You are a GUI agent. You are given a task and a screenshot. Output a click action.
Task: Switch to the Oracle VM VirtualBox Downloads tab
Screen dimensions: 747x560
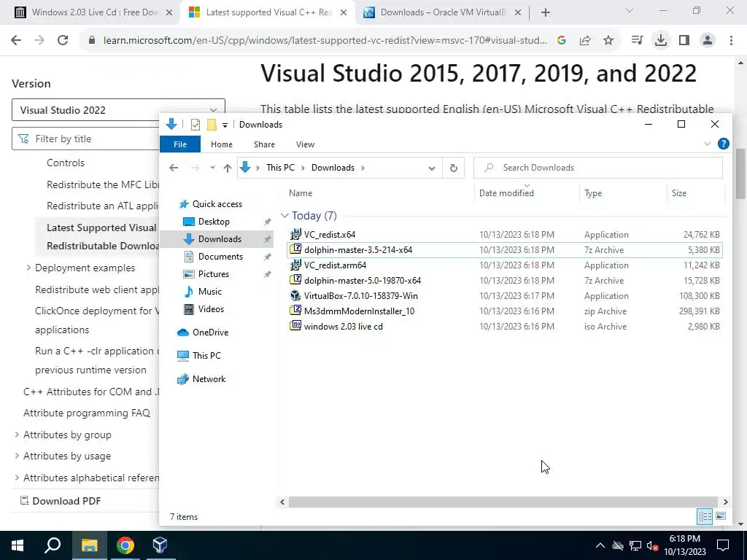click(443, 12)
